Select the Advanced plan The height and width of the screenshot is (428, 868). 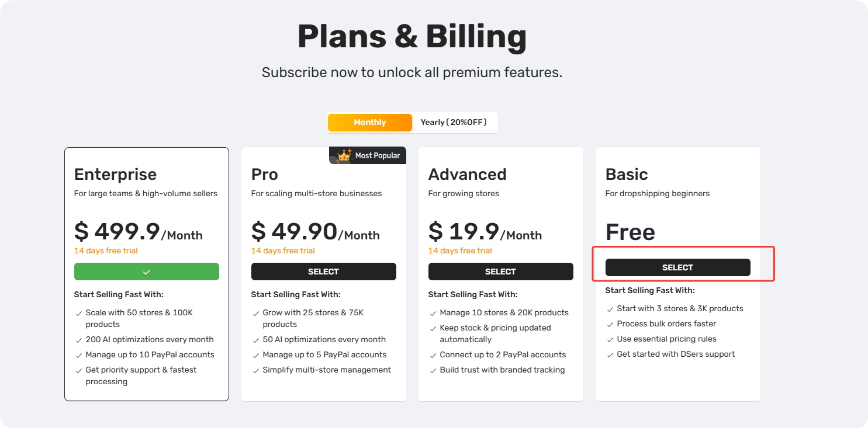tap(501, 272)
